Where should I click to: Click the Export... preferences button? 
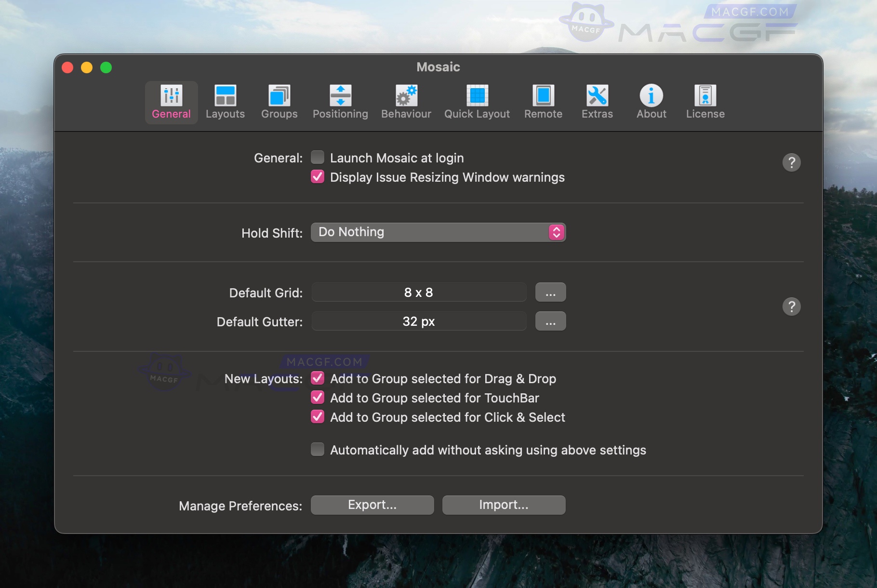[x=372, y=505]
